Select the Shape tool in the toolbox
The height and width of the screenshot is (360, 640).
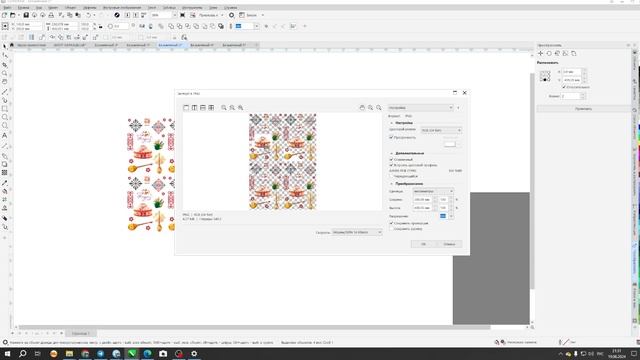click(4, 55)
